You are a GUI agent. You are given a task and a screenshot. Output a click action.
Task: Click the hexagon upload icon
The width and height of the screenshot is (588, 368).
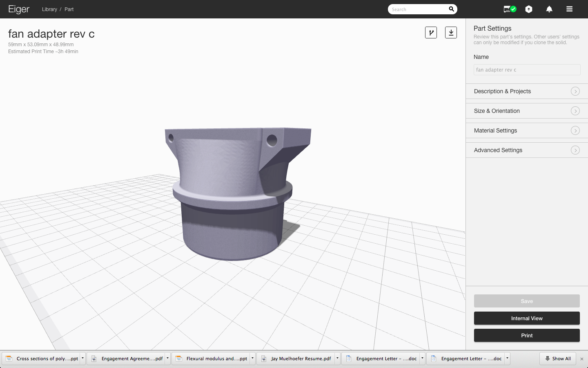529,9
